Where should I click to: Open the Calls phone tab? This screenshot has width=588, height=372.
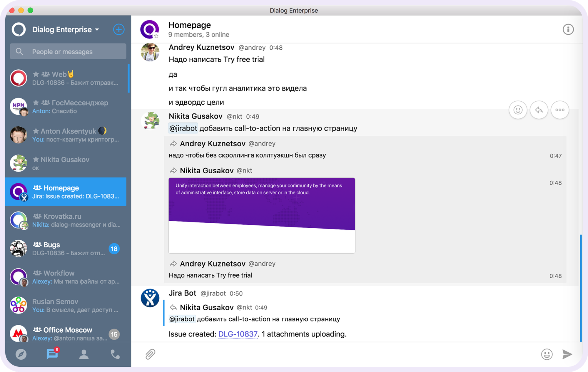click(x=115, y=354)
